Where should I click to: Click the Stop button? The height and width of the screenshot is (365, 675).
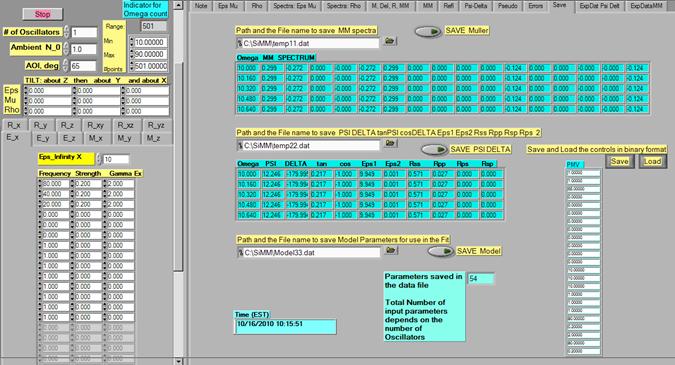[42, 14]
